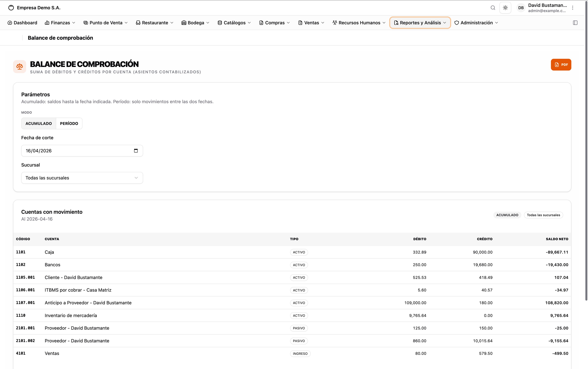Click the balance scale report icon

[20, 66]
